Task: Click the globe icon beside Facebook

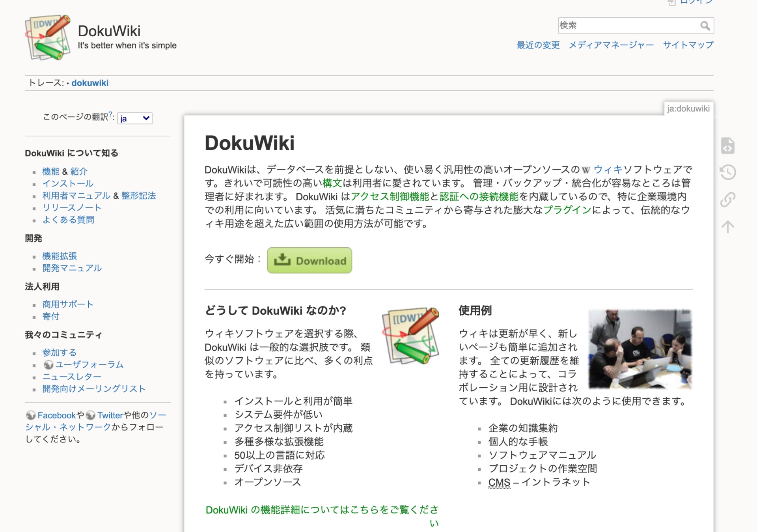Action: 31,415
